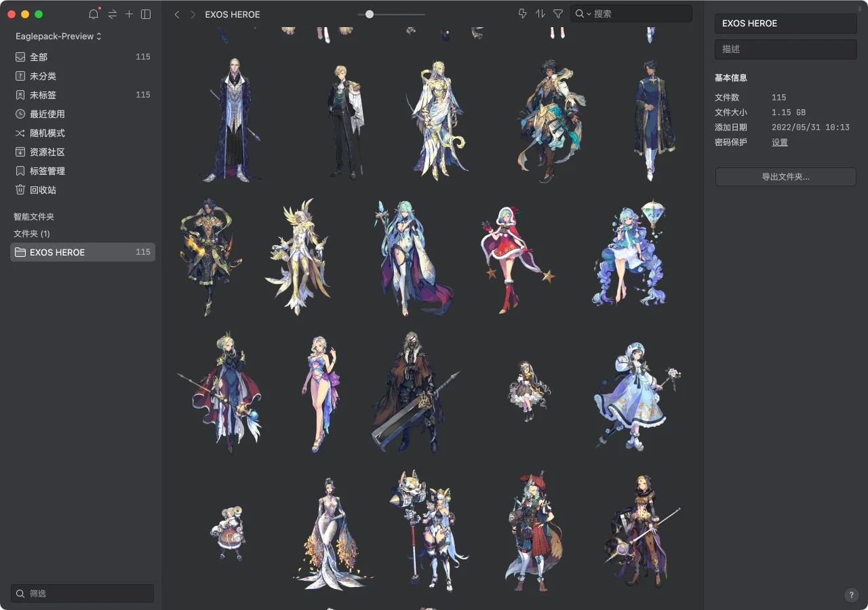Screen dimensions: 868x610
Task: Open 标签管理 in the sidebar
Action: (83, 171)
